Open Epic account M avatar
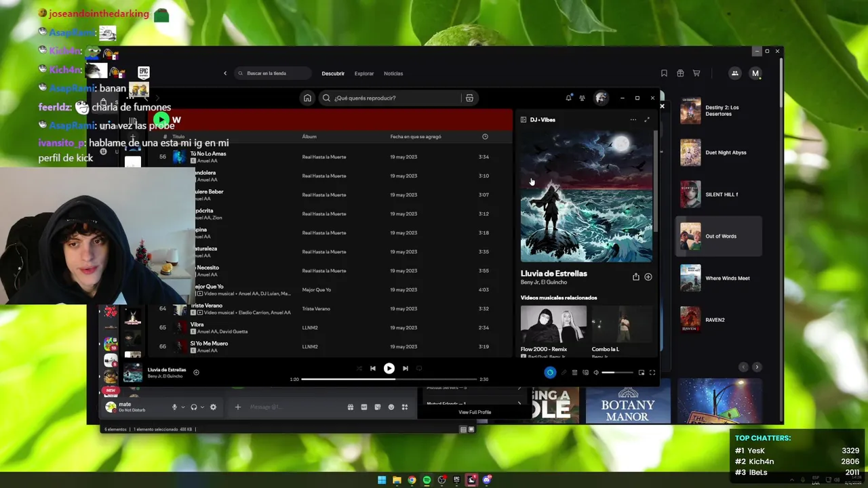The image size is (868, 488). click(755, 73)
